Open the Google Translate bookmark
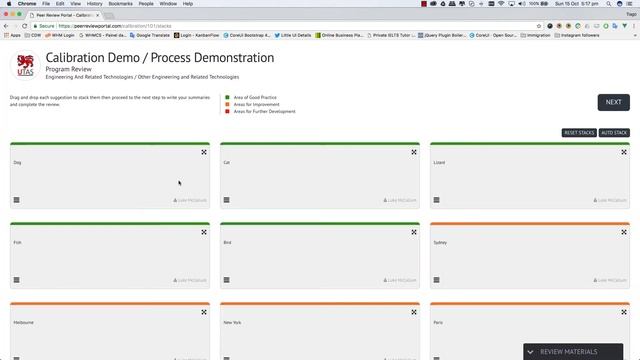The height and width of the screenshot is (360, 640). pyautogui.click(x=150, y=36)
